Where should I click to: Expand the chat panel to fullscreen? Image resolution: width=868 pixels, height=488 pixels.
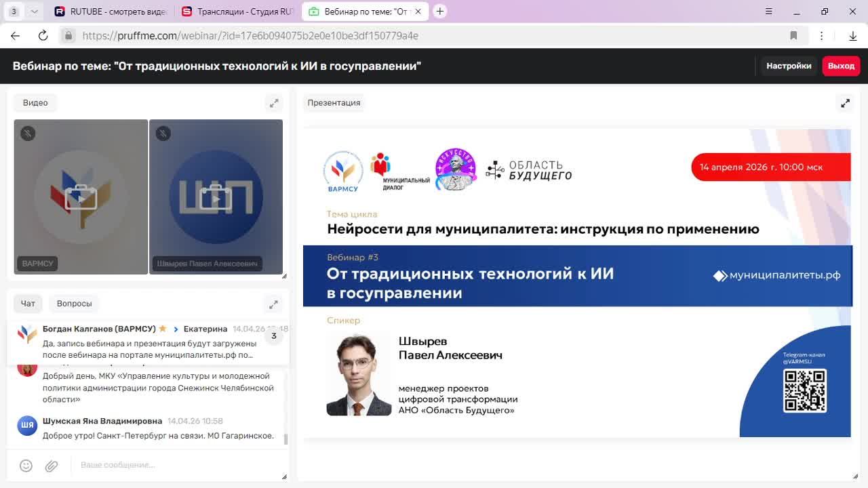tap(273, 304)
